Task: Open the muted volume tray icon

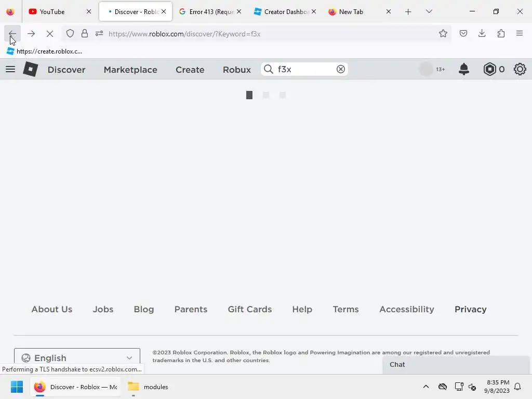Action: pyautogui.click(x=472, y=387)
